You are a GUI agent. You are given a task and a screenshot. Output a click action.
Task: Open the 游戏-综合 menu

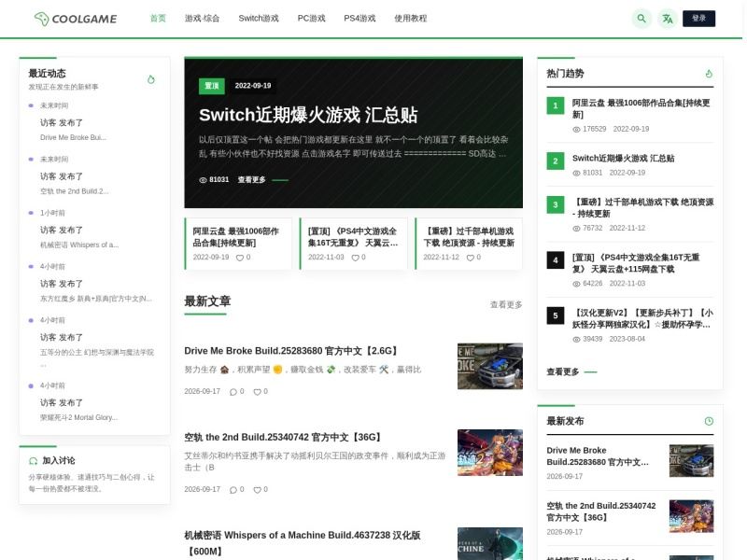(202, 18)
